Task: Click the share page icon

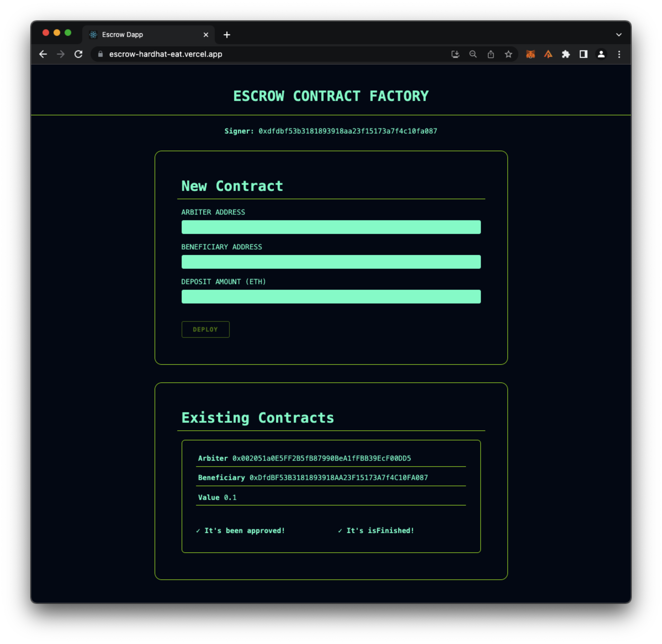Action: [x=490, y=54]
